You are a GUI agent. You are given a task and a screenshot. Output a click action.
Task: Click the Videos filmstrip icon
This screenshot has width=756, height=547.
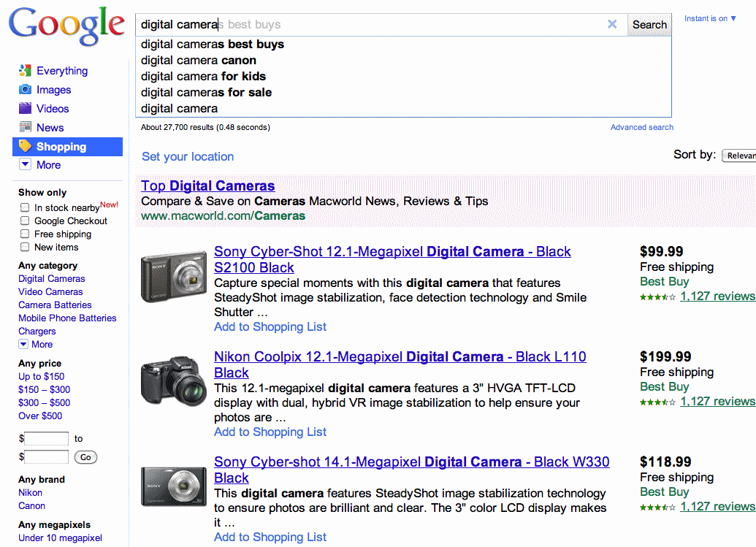click(x=25, y=109)
